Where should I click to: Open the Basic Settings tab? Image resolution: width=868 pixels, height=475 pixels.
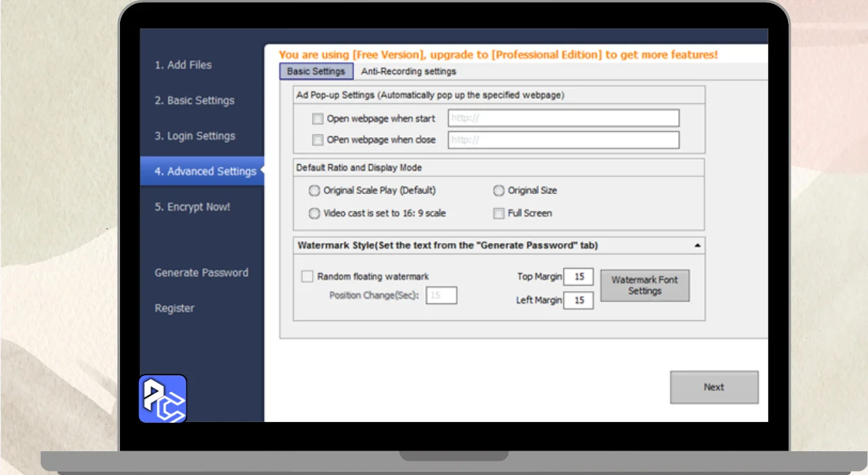point(316,71)
